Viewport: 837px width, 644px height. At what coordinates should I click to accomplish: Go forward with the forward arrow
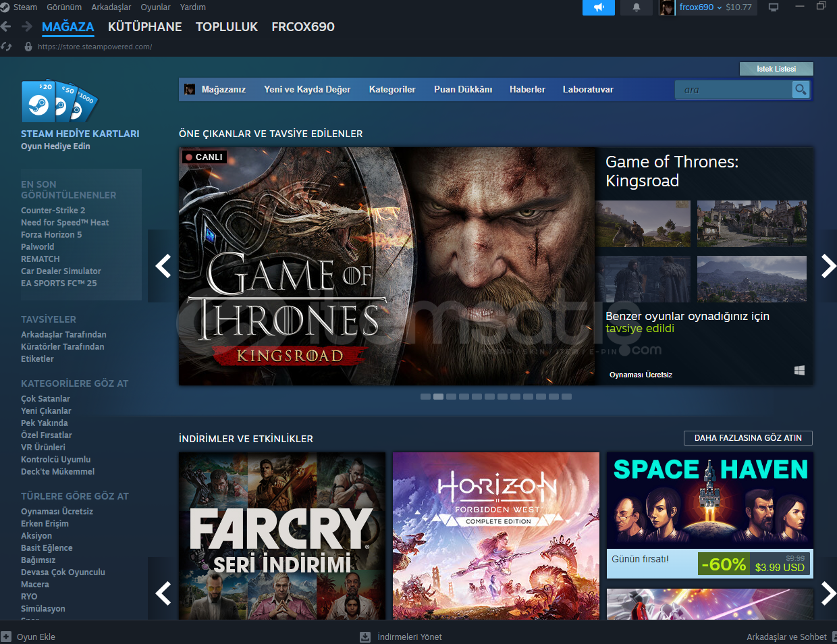tap(27, 26)
